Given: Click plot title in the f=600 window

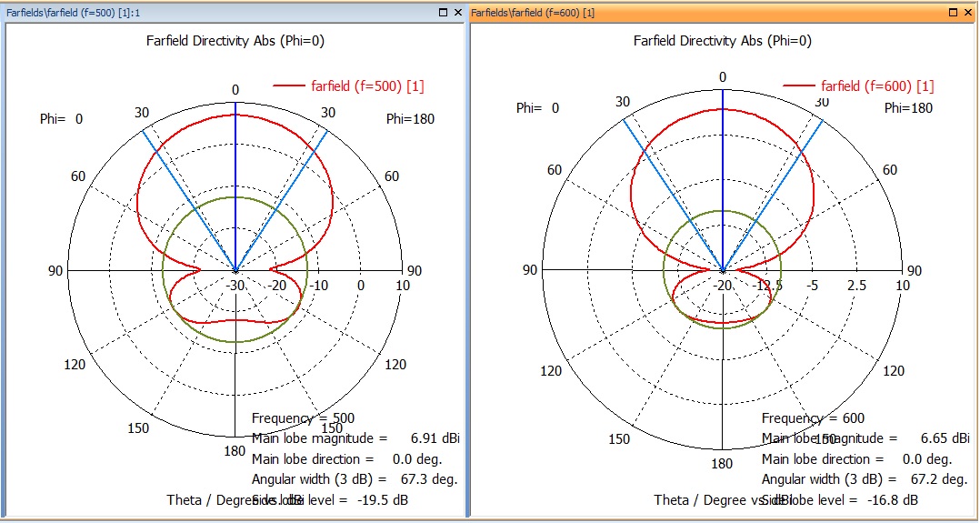Looking at the screenshot, I should [x=723, y=41].
